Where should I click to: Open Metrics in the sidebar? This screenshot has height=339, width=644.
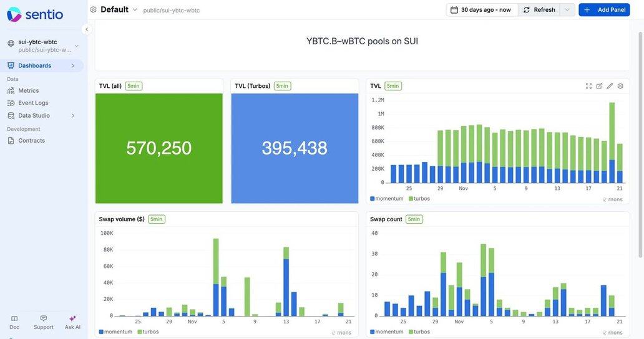point(29,90)
